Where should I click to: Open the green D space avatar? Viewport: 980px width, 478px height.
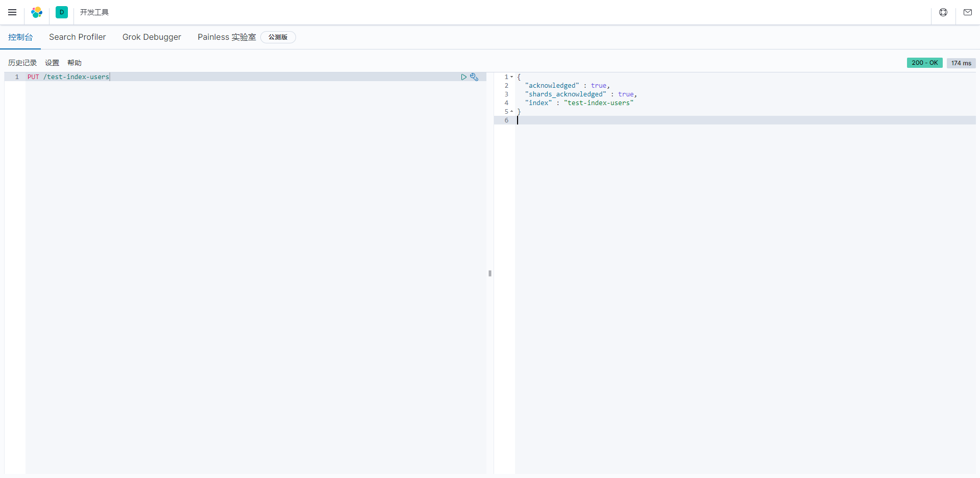coord(62,12)
